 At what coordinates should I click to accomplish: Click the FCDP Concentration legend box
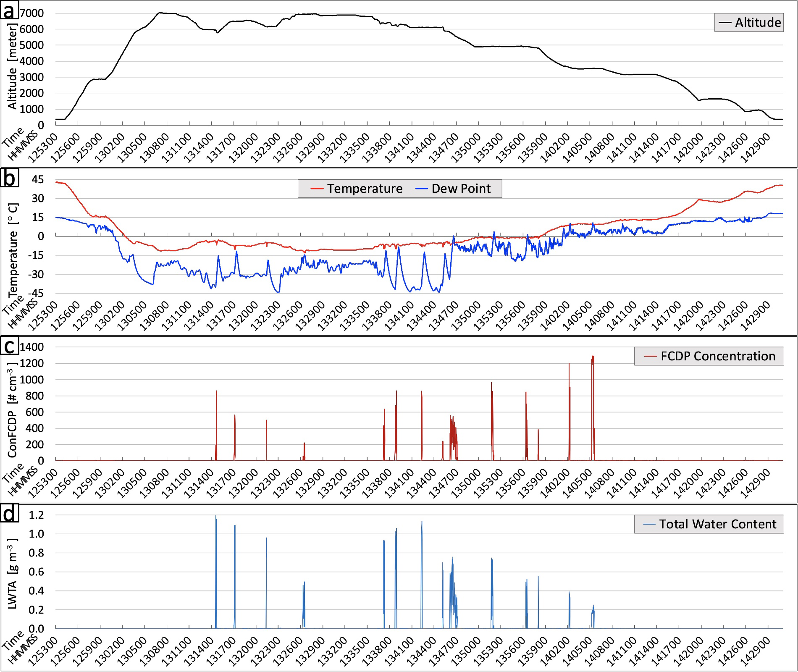709,356
